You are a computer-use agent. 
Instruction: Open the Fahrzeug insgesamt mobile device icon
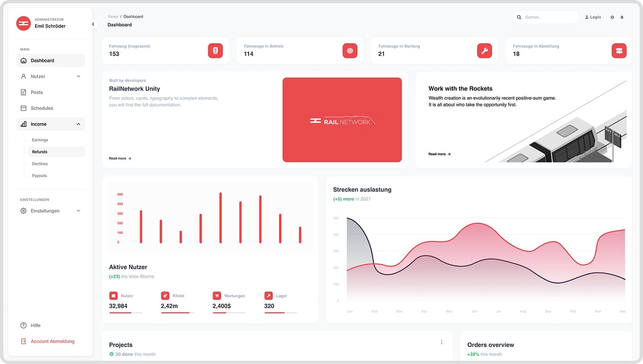coord(215,50)
